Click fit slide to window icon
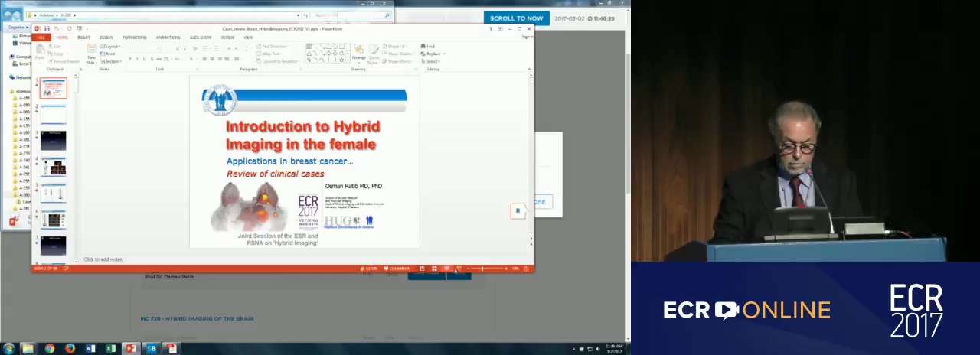The image size is (980, 355). (x=528, y=269)
